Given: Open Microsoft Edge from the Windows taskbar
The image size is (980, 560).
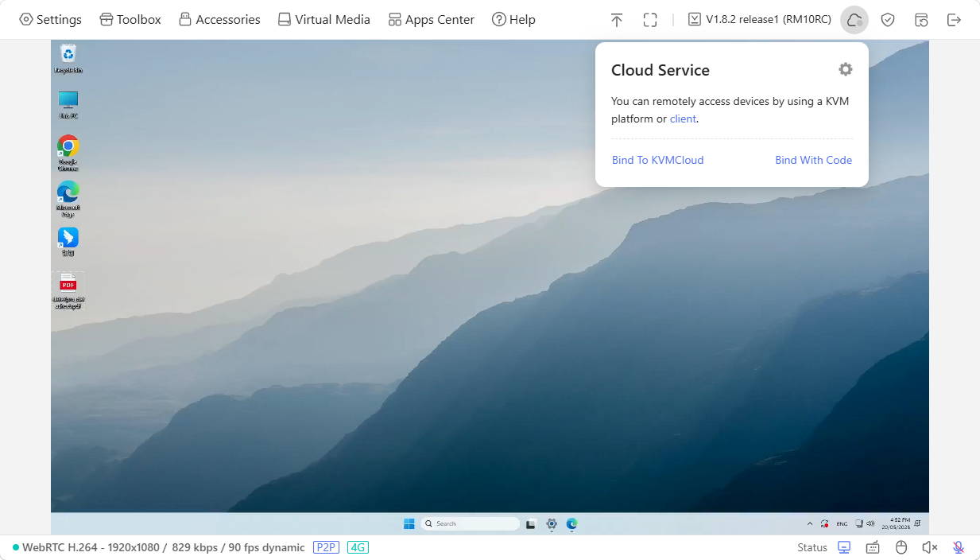Looking at the screenshot, I should point(571,523).
